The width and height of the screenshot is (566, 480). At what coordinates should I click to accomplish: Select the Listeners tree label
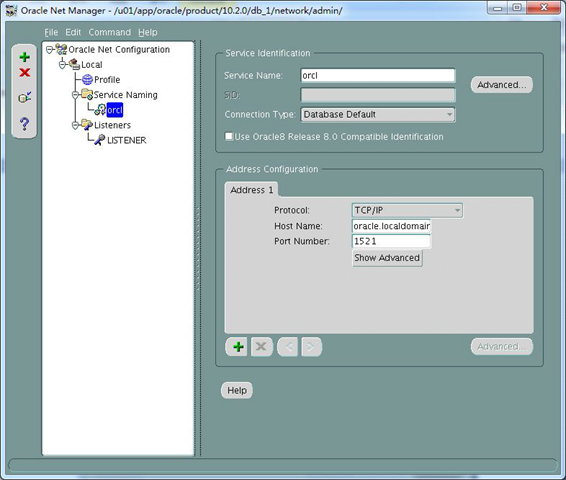(x=112, y=125)
